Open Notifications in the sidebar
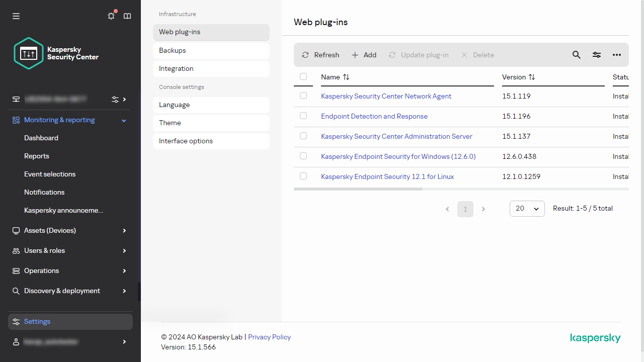Screen dimensions: 644x362 click(44, 192)
